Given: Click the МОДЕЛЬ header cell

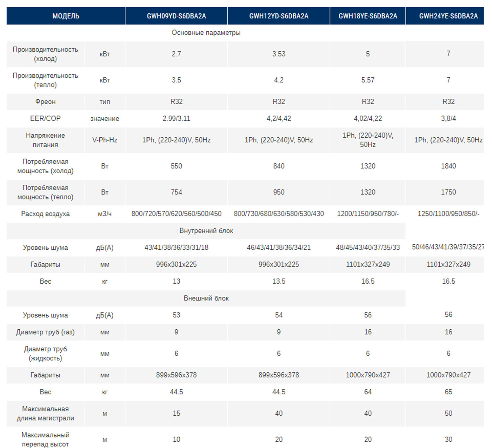Looking at the screenshot, I should [x=66, y=16].
